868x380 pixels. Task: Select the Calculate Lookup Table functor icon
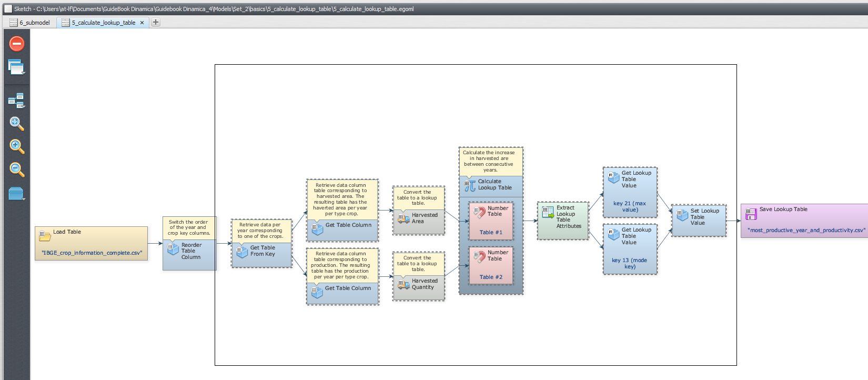(470, 186)
